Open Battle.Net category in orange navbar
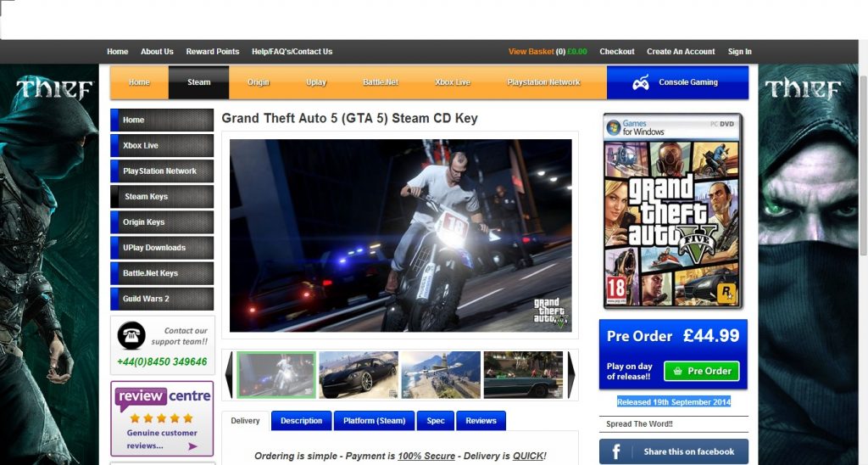 (381, 82)
